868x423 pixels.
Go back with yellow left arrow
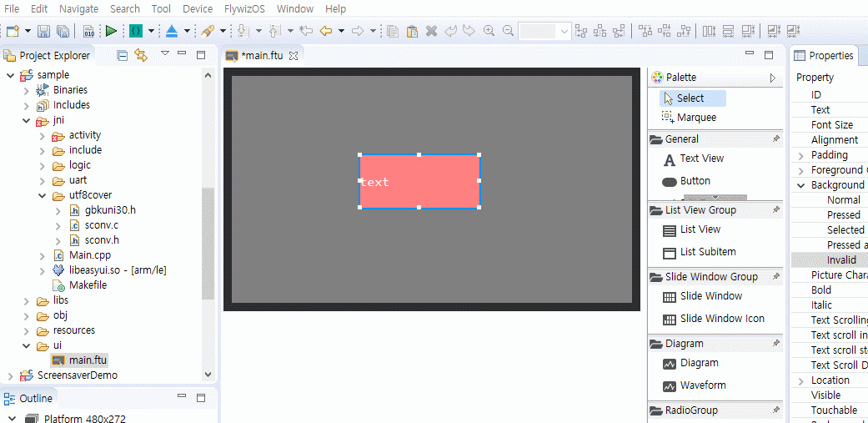tap(325, 31)
